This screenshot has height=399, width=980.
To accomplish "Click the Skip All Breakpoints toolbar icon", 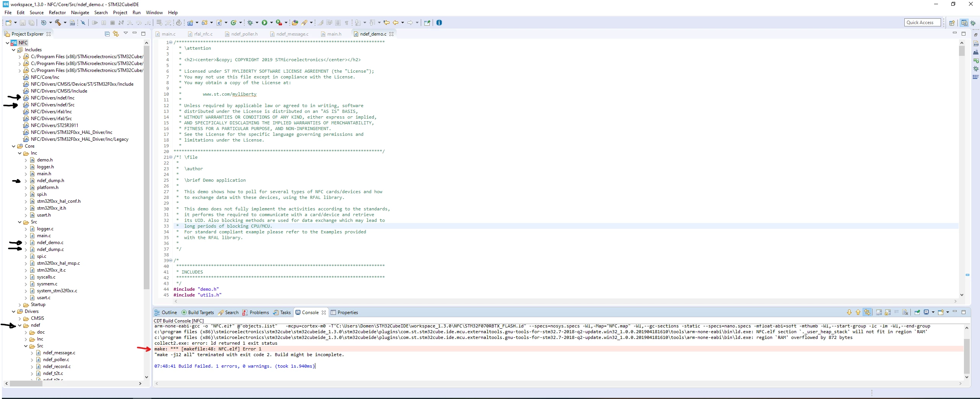I will (83, 23).
